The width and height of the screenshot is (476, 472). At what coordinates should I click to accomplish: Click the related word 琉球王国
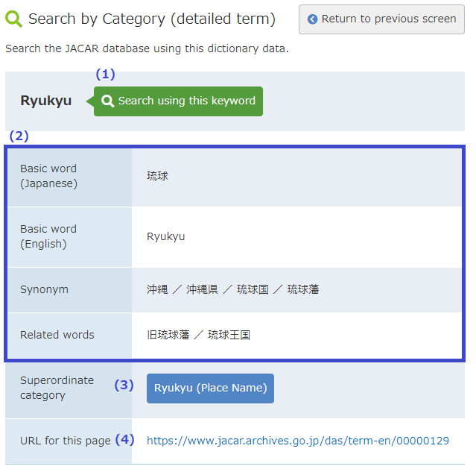click(x=229, y=335)
